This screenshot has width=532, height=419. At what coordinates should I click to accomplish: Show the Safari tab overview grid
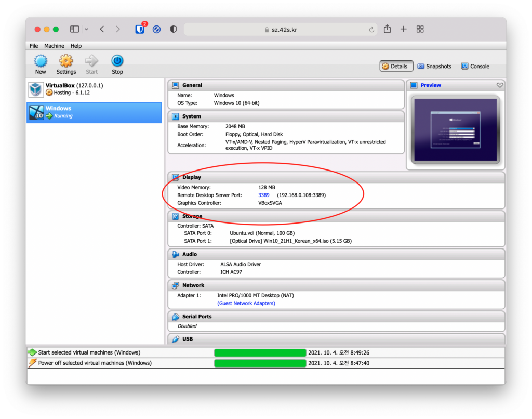coord(420,29)
